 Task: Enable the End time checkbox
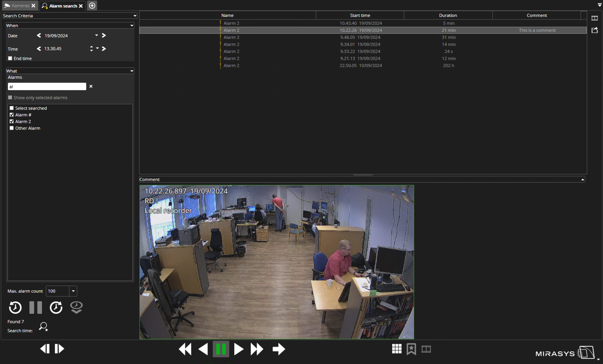click(10, 58)
